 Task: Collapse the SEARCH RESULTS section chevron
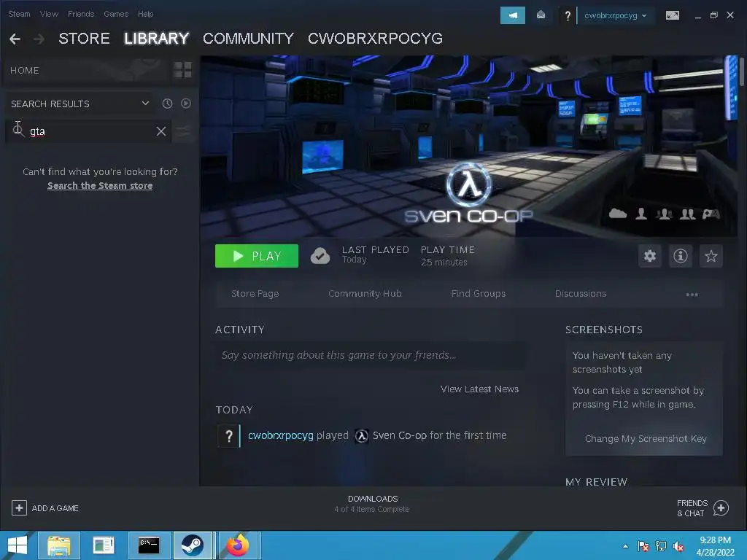tap(145, 104)
